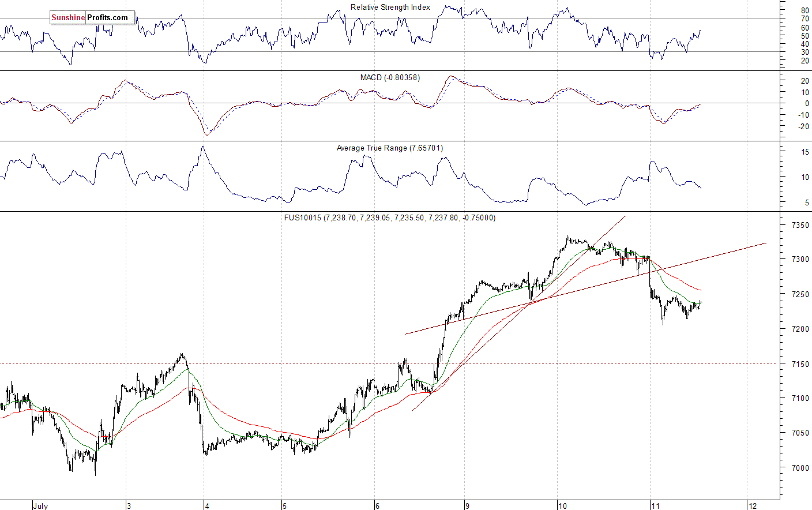
Task: Click the 7350 price axis label
Action: (800, 225)
